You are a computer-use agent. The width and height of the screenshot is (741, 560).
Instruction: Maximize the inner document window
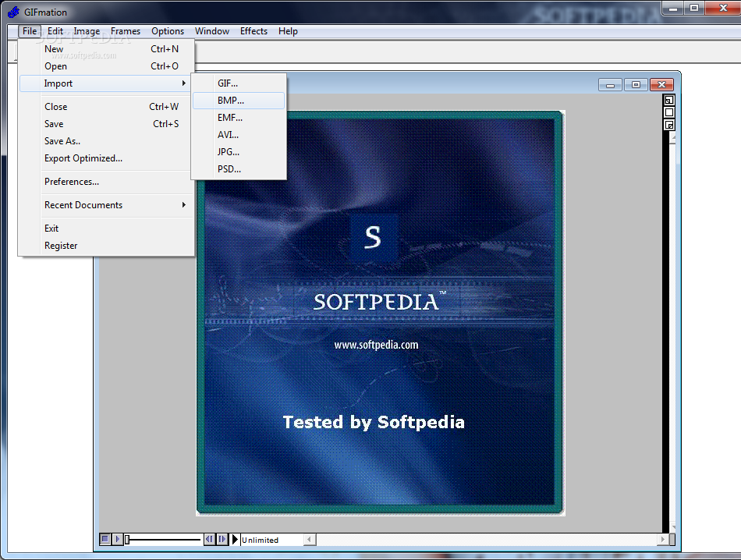(636, 84)
